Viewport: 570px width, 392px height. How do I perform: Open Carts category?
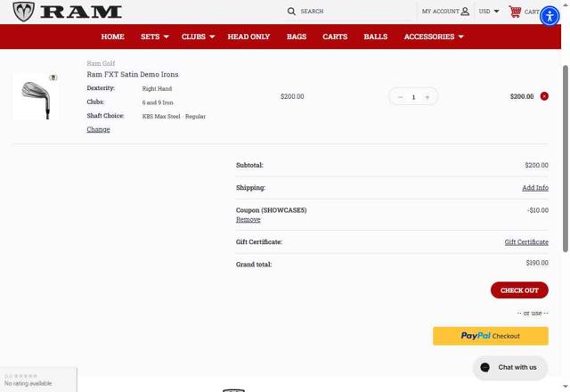point(335,37)
